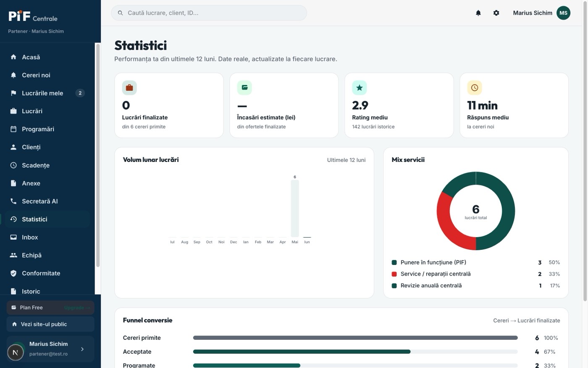Click the Acceptate funnel progress bar
Image resolution: width=588 pixels, height=368 pixels.
click(x=355, y=352)
